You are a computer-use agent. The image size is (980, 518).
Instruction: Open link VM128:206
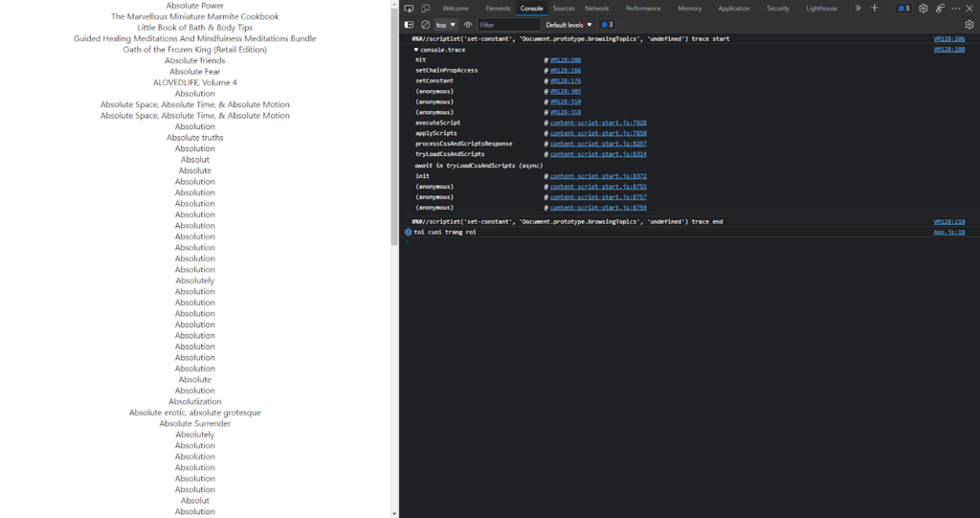[948, 39]
